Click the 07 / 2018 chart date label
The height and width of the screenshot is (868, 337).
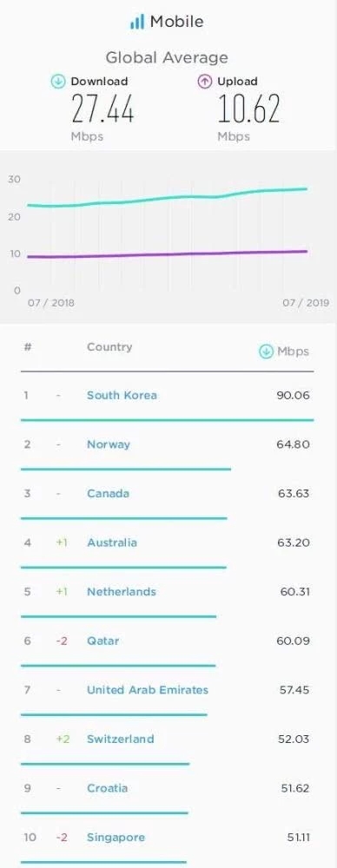[x=51, y=303]
